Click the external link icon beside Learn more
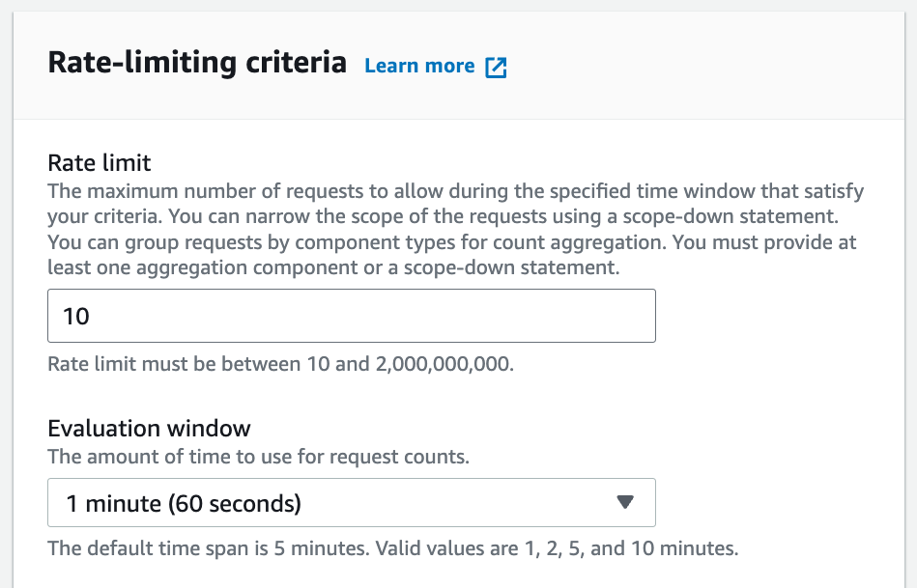Viewport: 917px width, 588px height. point(496,66)
